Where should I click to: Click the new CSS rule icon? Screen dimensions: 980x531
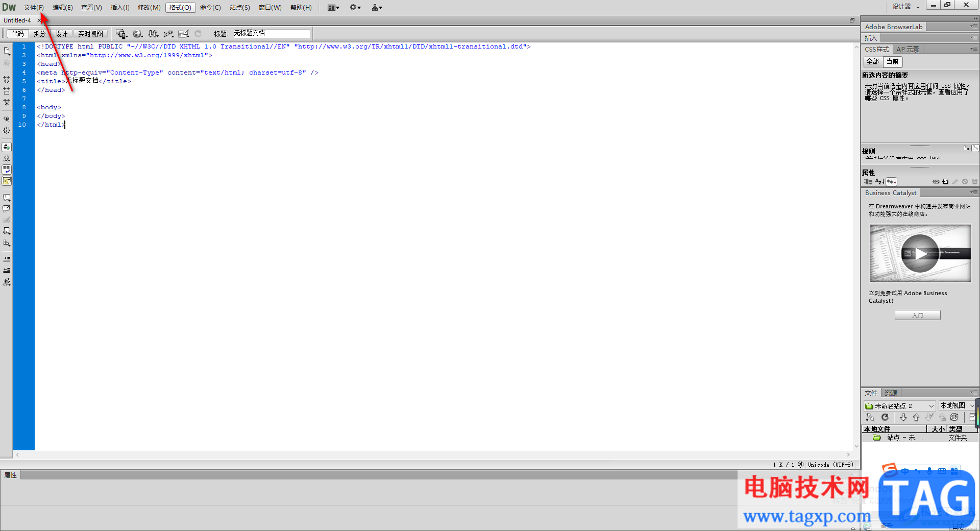pos(945,182)
